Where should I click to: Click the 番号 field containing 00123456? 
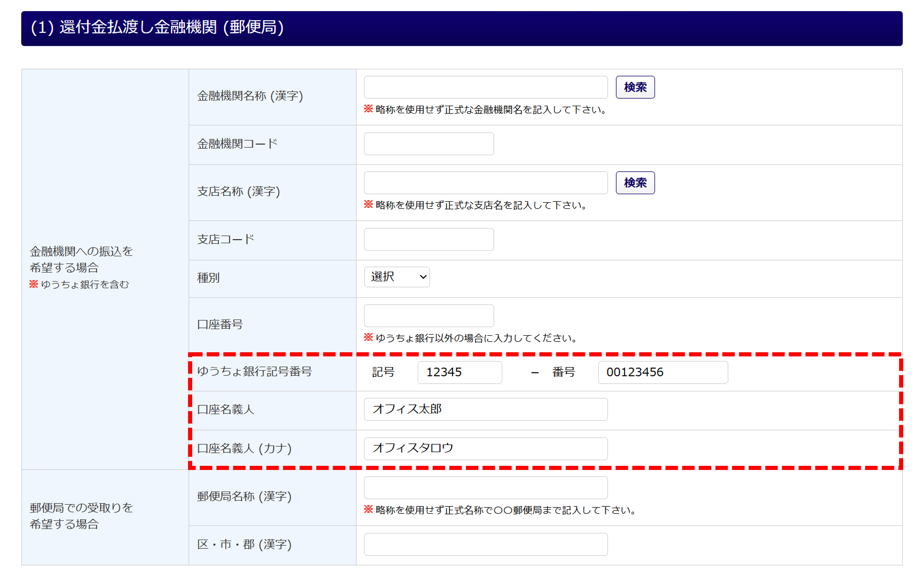pyautogui.click(x=663, y=372)
